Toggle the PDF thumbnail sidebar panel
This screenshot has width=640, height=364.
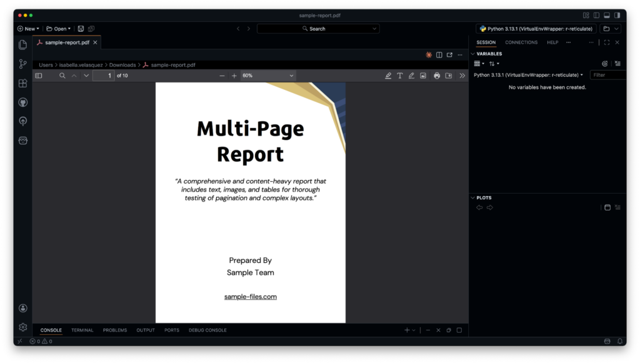pos(39,75)
